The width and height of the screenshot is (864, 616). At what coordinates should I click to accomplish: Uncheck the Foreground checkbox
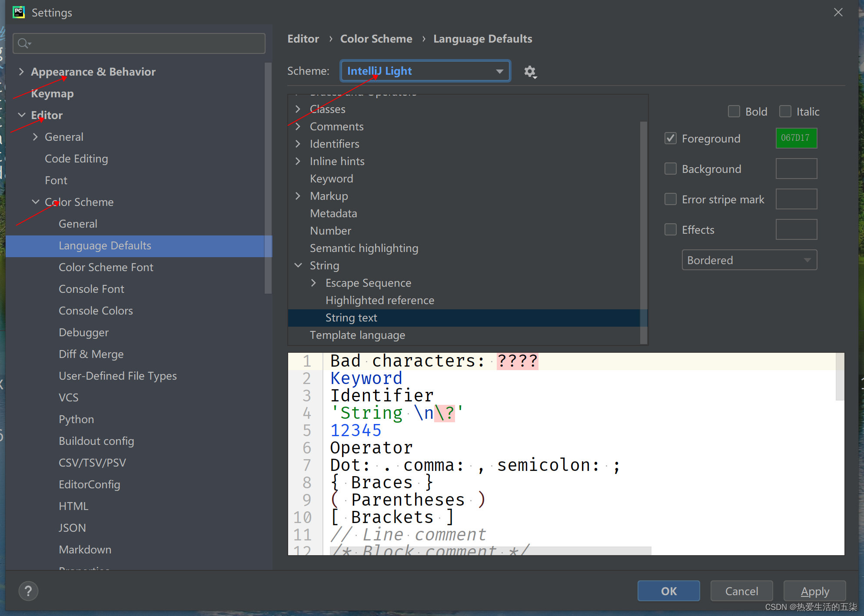(x=671, y=139)
